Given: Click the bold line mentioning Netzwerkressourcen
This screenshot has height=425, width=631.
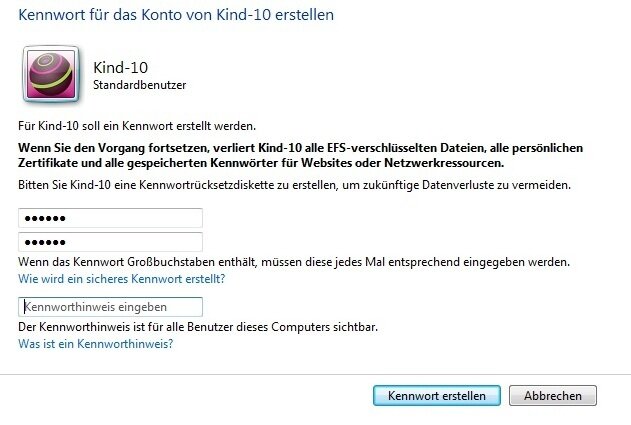Looking at the screenshot, I should (262, 162).
